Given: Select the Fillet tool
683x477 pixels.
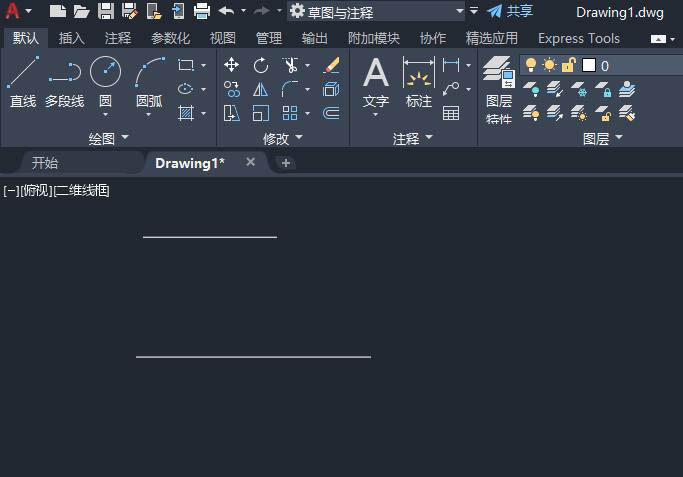Looking at the screenshot, I should point(290,89).
